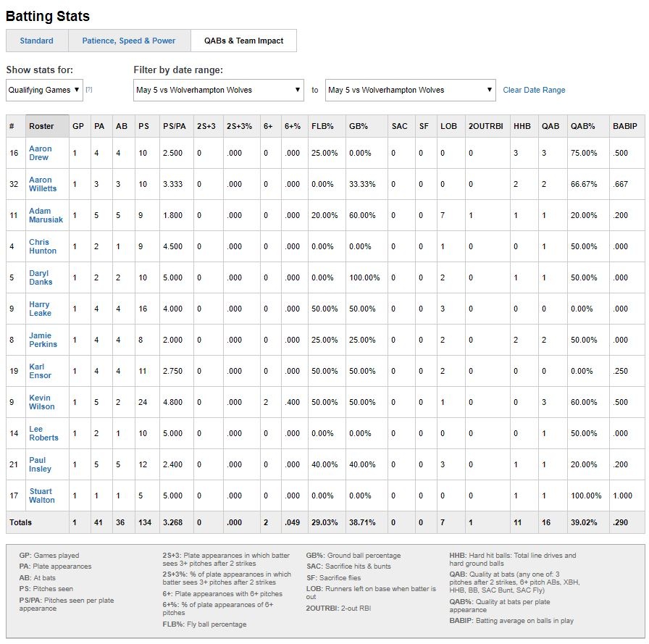Open Stuart Walton player link
Viewport: 649px width, 644px height.
point(41,495)
